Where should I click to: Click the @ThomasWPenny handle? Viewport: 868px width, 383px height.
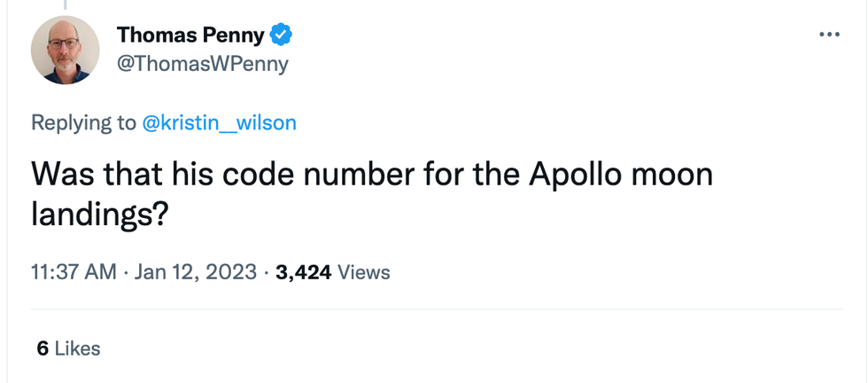click(x=203, y=65)
